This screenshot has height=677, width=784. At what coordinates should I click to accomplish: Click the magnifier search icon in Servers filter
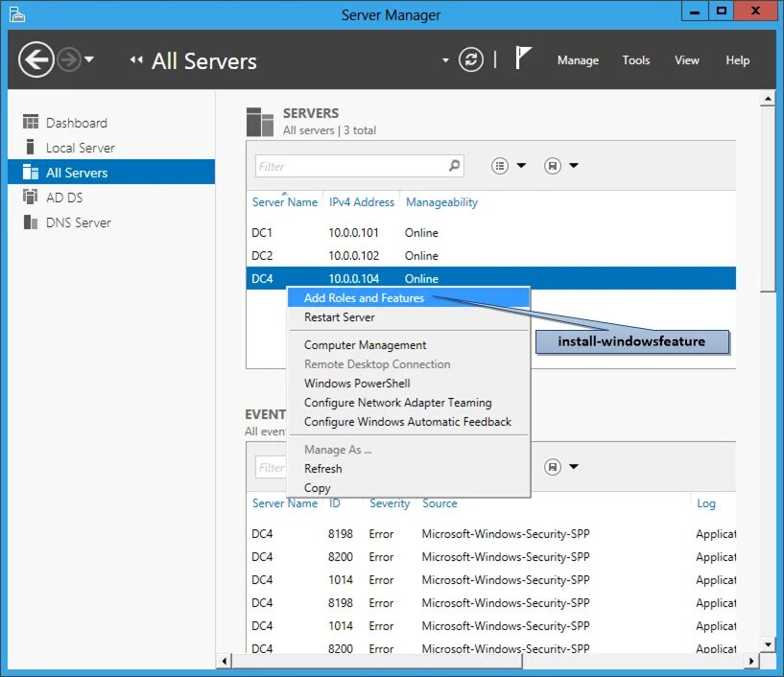coord(454,165)
